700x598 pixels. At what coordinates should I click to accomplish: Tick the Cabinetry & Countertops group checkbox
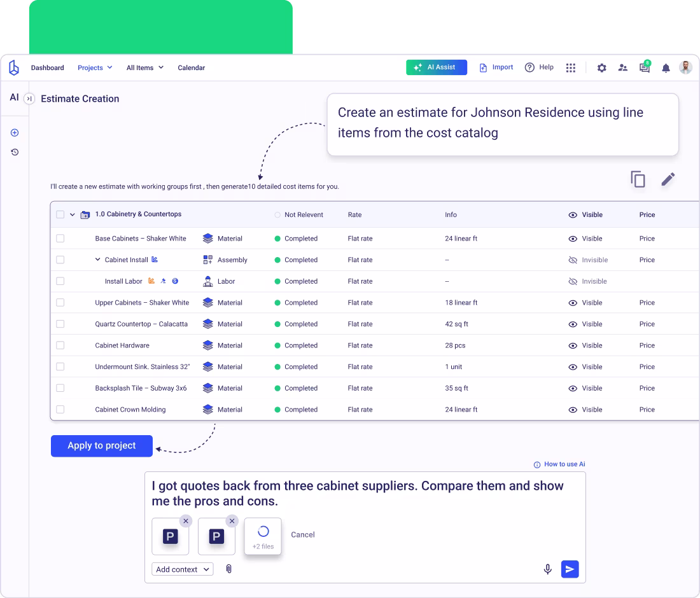(60, 214)
